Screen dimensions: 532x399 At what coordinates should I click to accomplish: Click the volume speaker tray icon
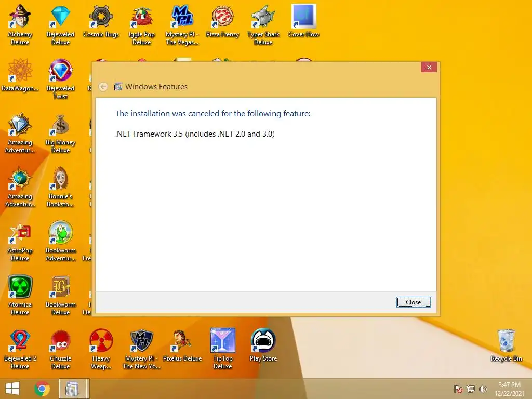coord(483,389)
